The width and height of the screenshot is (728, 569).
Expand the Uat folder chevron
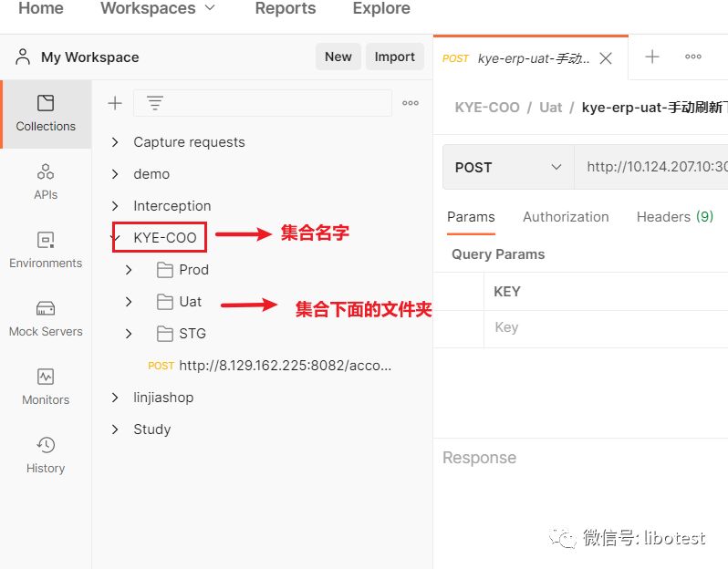129,302
